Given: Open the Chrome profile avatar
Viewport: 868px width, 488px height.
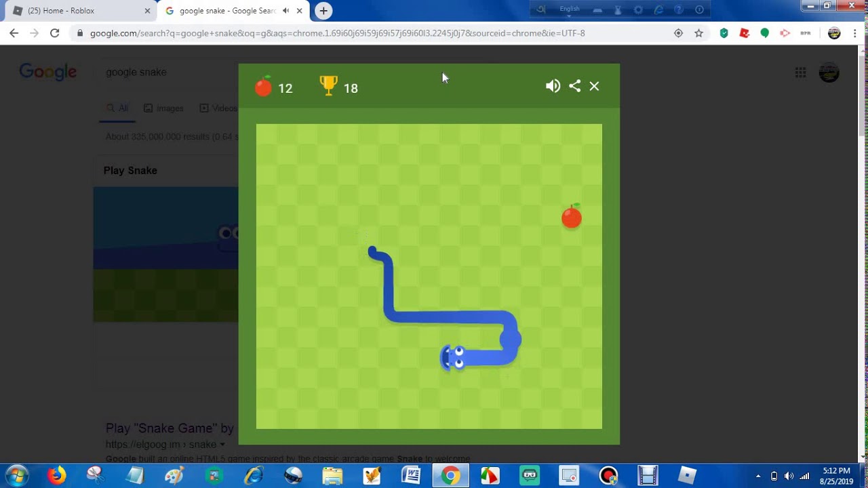Looking at the screenshot, I should point(834,33).
